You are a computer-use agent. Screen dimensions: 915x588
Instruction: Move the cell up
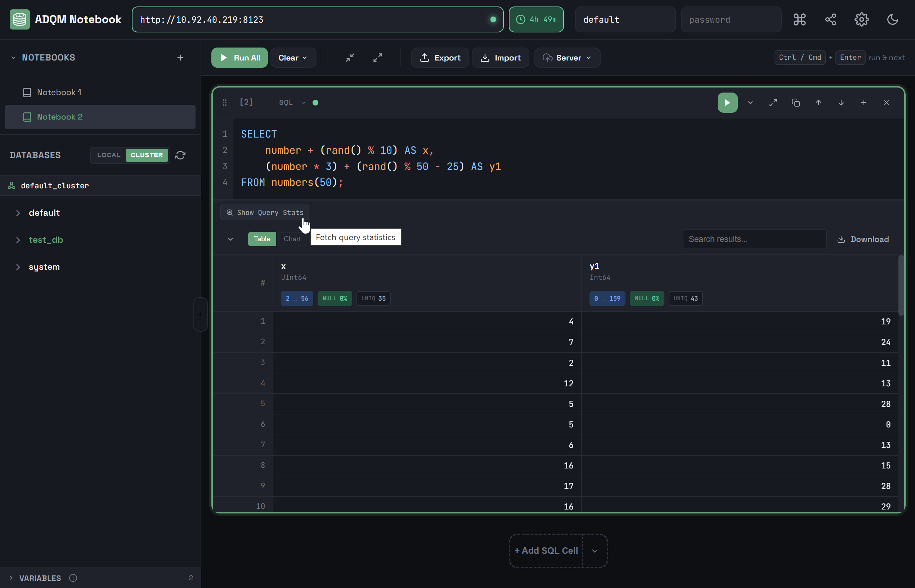coord(818,102)
